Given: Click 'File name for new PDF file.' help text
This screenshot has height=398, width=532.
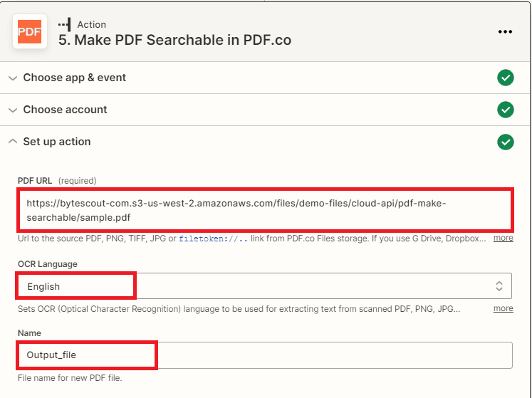Looking at the screenshot, I should click(x=70, y=378).
